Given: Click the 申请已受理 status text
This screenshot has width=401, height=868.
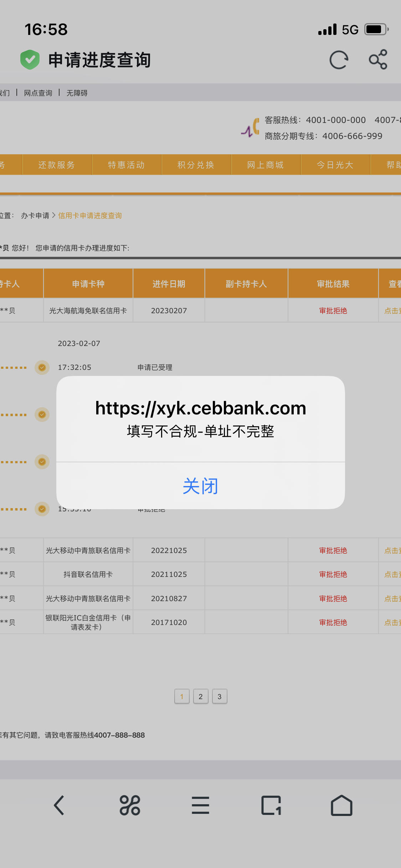Looking at the screenshot, I should coord(155,367).
